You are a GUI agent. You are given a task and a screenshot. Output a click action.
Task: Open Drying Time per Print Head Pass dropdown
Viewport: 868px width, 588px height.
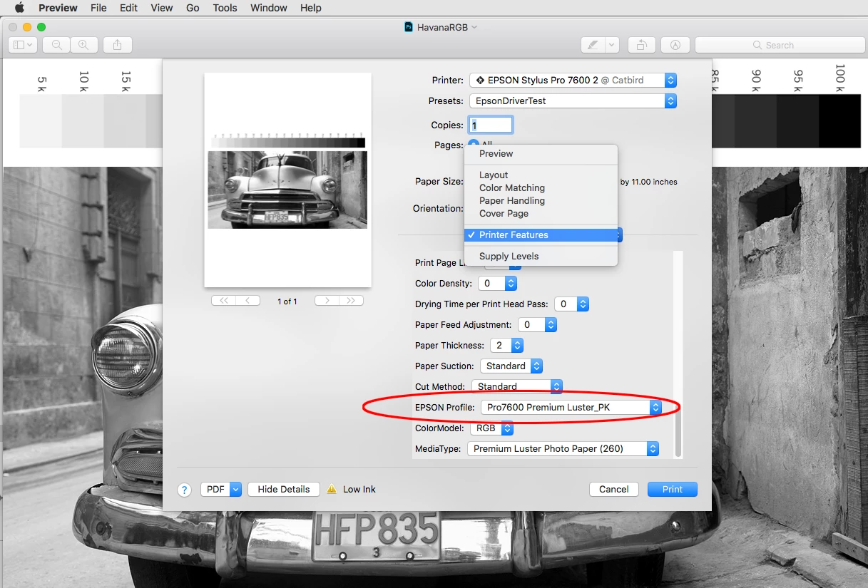click(x=571, y=304)
